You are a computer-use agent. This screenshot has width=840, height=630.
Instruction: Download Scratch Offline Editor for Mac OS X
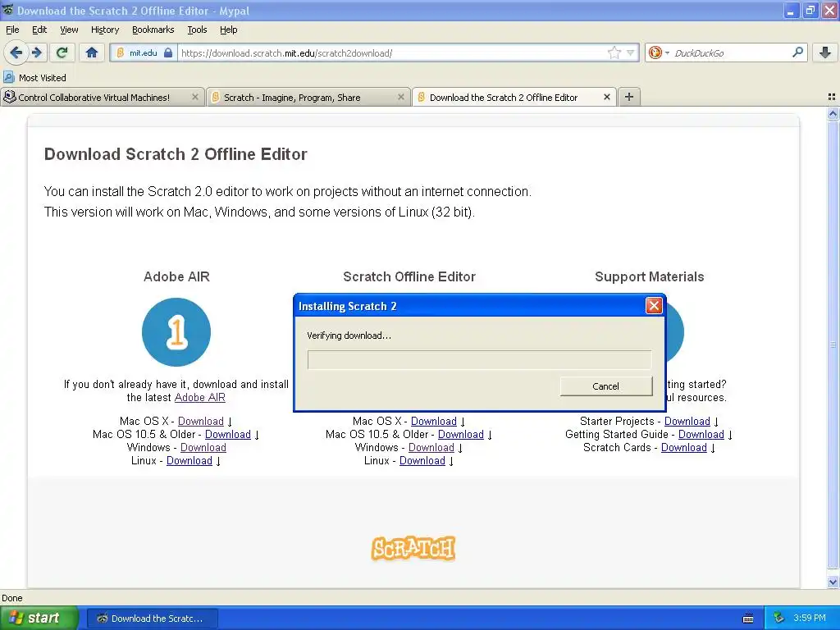coord(434,421)
